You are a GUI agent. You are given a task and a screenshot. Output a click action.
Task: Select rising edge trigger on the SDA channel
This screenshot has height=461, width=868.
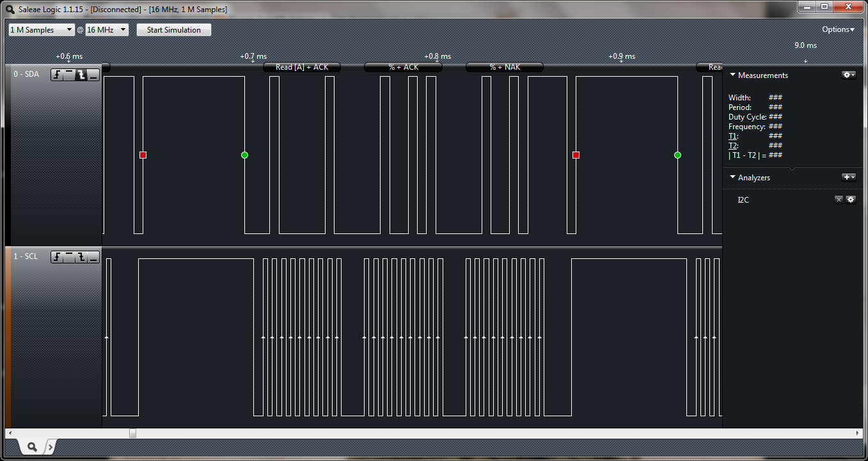(58, 75)
